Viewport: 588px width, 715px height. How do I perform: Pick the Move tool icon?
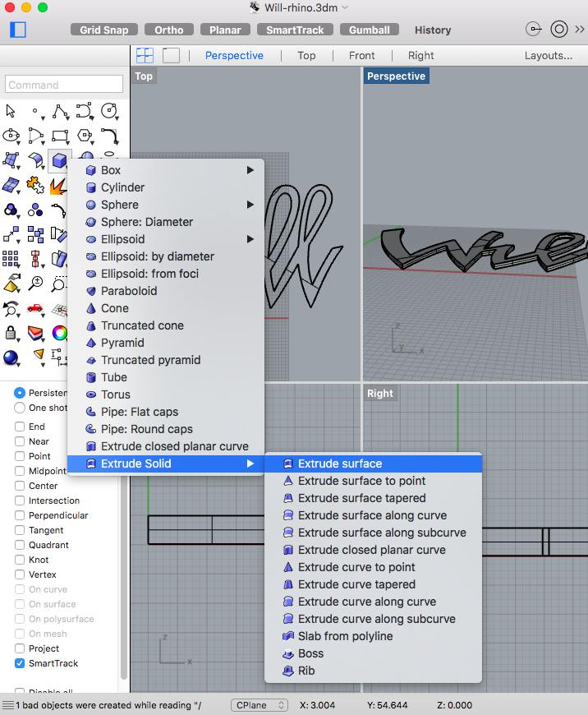11,234
